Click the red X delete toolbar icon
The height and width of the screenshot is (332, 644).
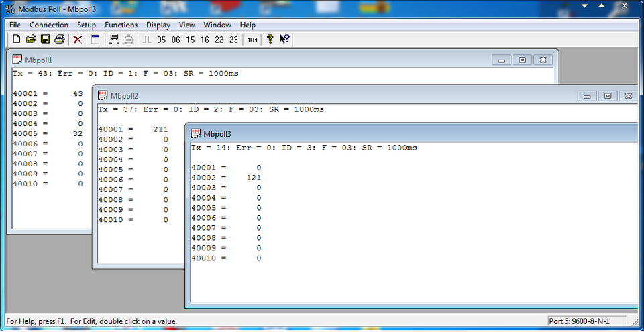(x=78, y=40)
